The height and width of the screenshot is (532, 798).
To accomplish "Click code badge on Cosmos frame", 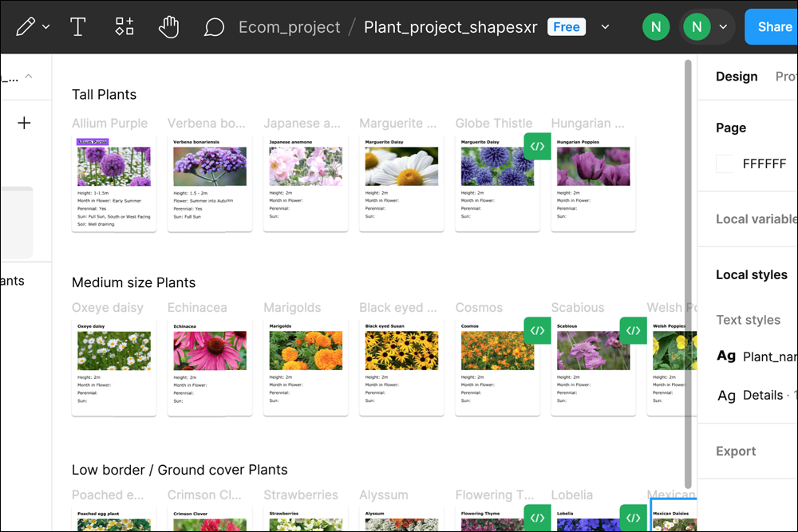I will 538,330.
